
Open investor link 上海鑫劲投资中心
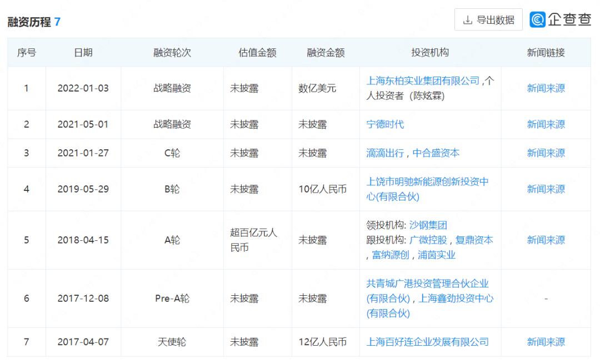pos(456,298)
